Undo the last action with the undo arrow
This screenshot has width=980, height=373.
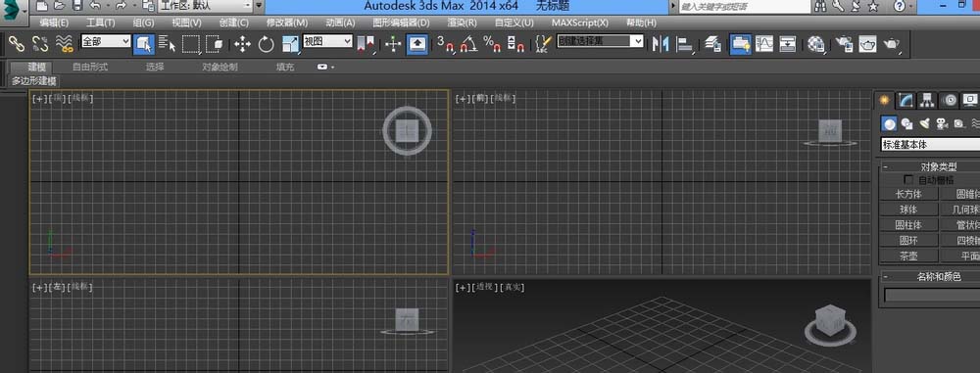tap(96, 6)
